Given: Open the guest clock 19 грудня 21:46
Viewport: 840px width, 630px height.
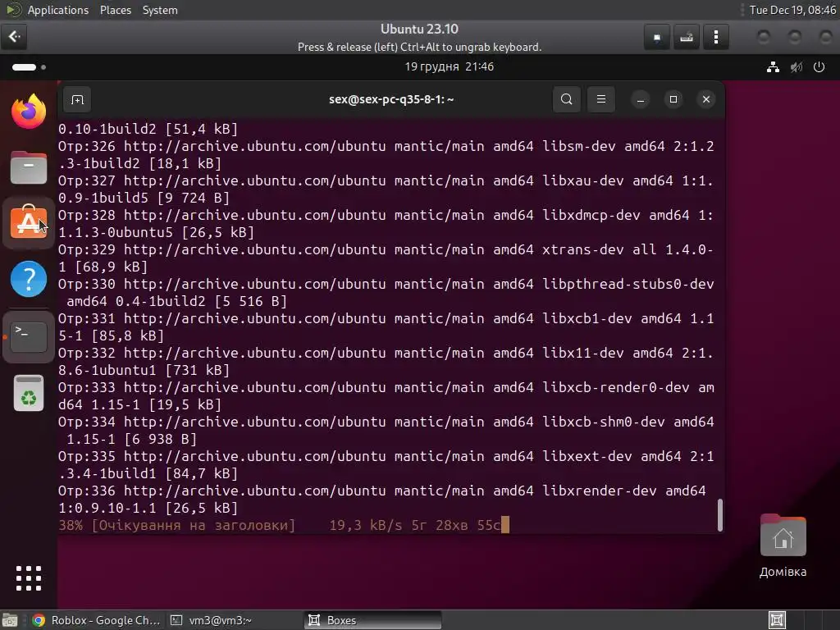Looking at the screenshot, I should 449,67.
